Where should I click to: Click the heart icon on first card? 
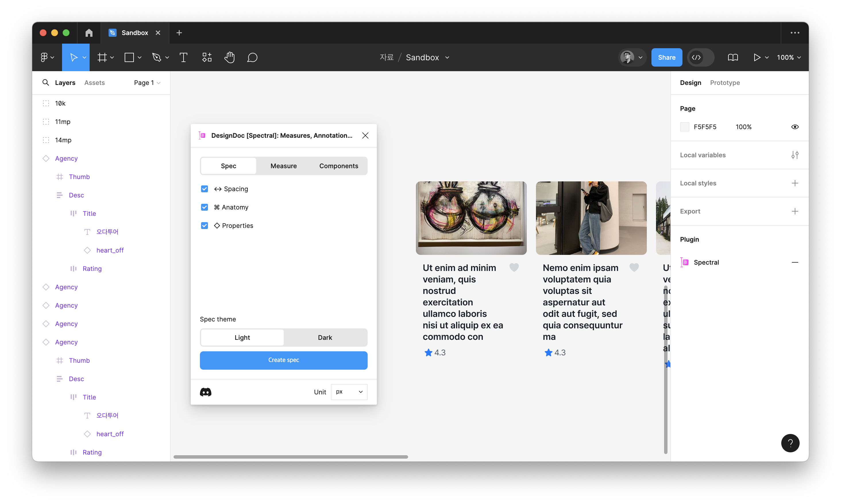pos(514,267)
